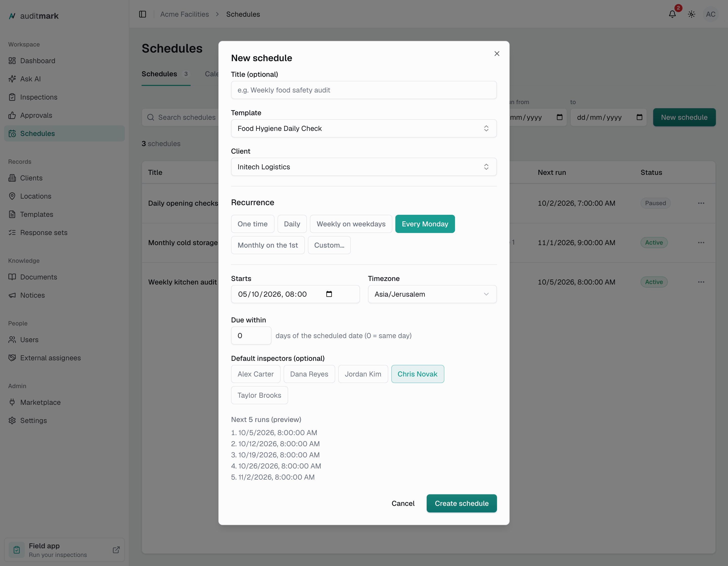Switch theme with the sun icon
This screenshot has height=566, width=728.
coord(692,14)
